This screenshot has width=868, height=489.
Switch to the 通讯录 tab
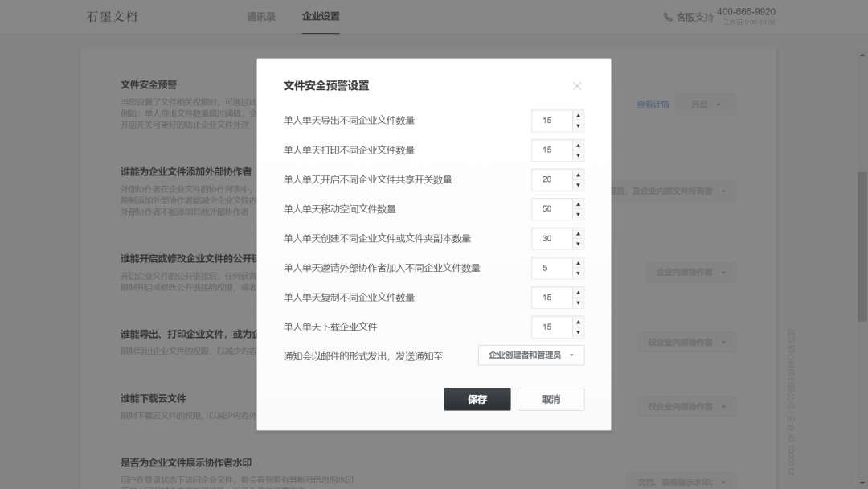tap(260, 15)
